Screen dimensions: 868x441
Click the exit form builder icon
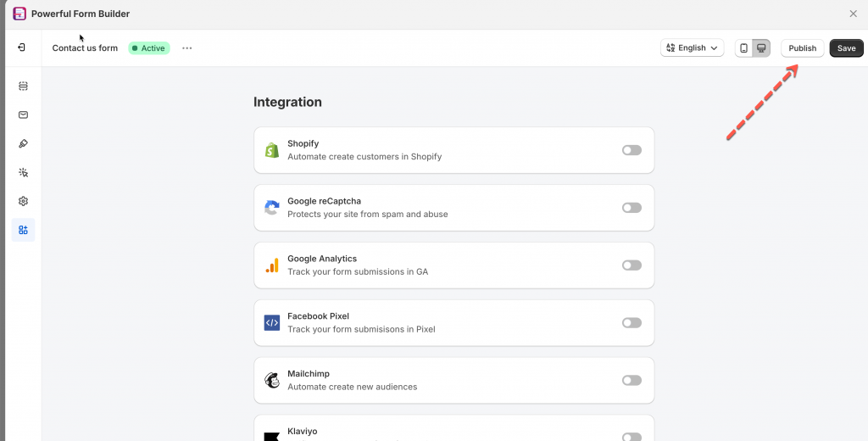click(x=21, y=47)
